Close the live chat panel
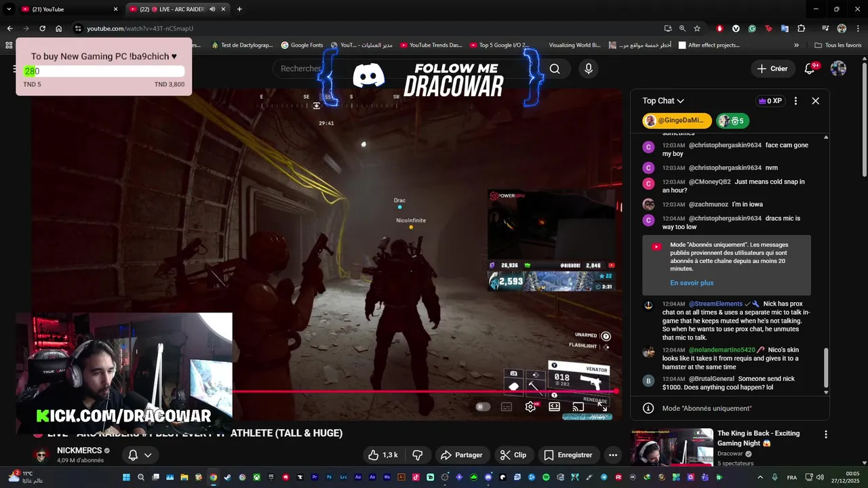 point(816,100)
